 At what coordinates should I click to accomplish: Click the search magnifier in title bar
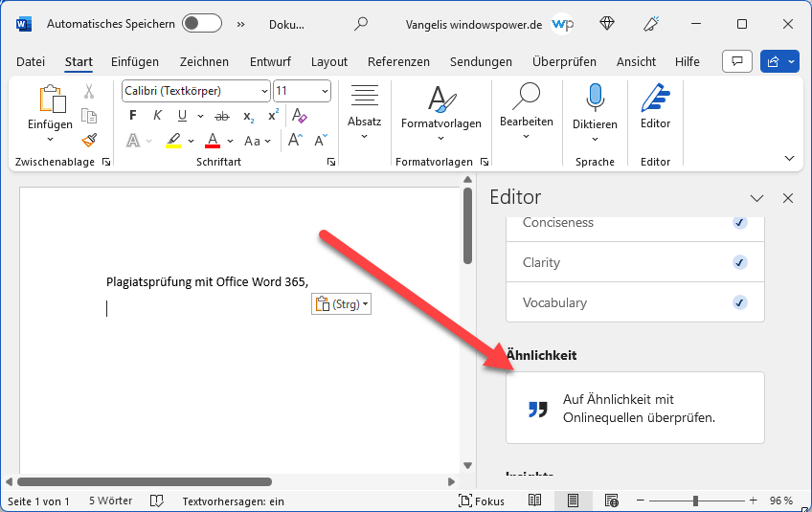361,23
